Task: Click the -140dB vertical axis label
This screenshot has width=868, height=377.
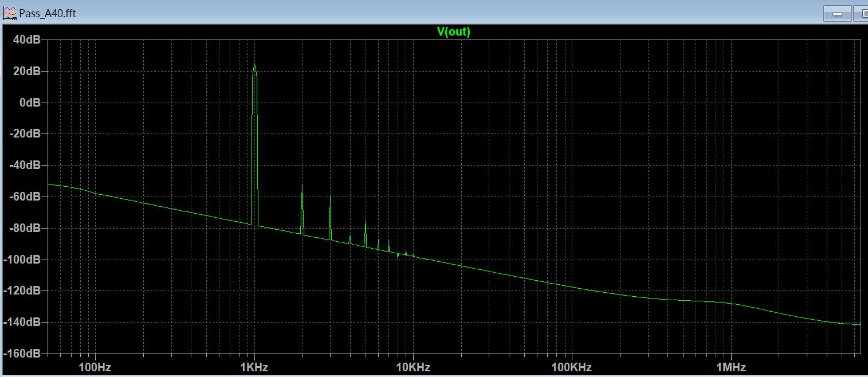Action: (22, 322)
